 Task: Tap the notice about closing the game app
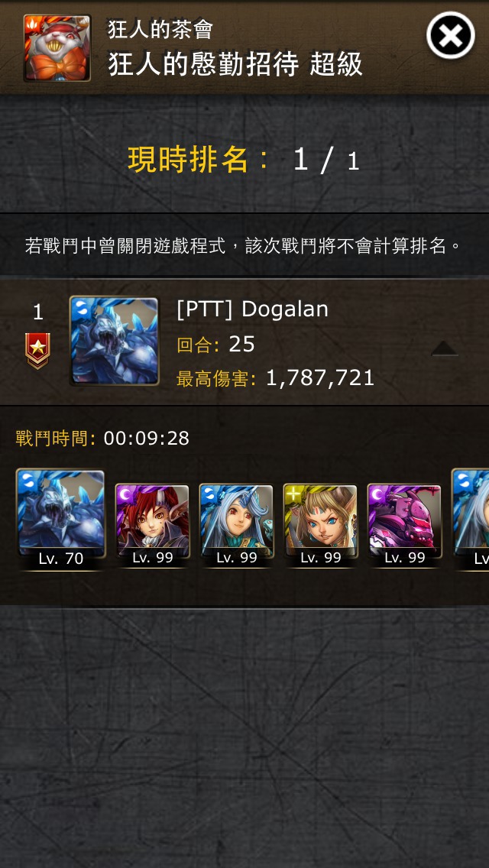click(243, 245)
